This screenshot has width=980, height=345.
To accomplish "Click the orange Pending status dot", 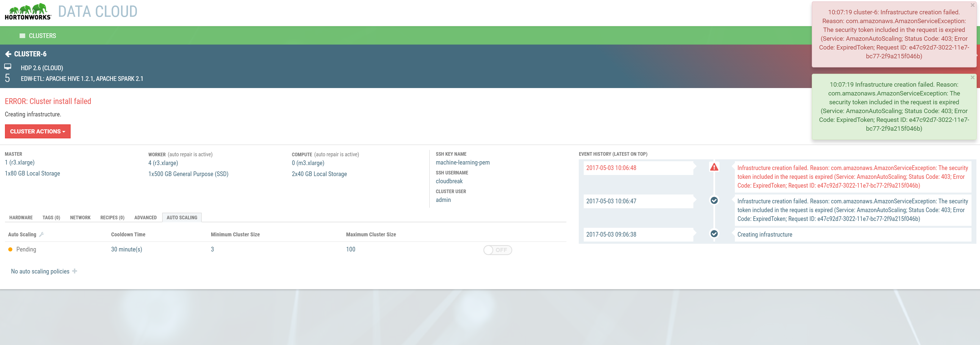I will coord(10,249).
